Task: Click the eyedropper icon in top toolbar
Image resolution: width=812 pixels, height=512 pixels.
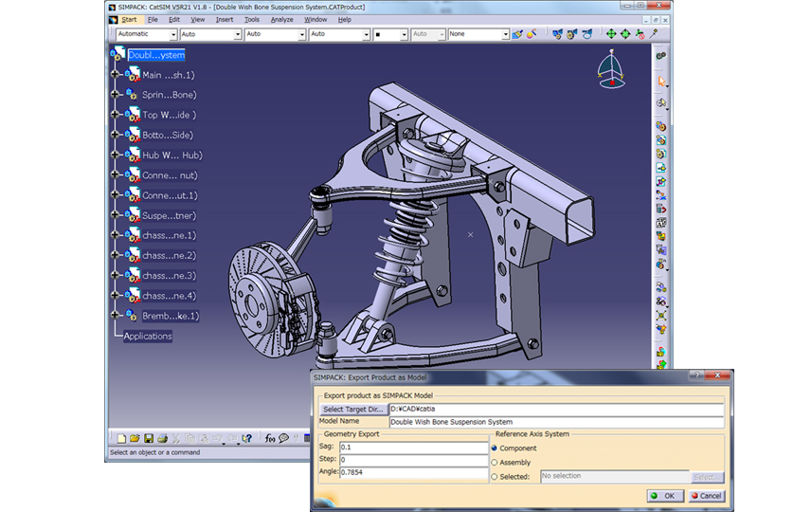Action: [x=654, y=34]
